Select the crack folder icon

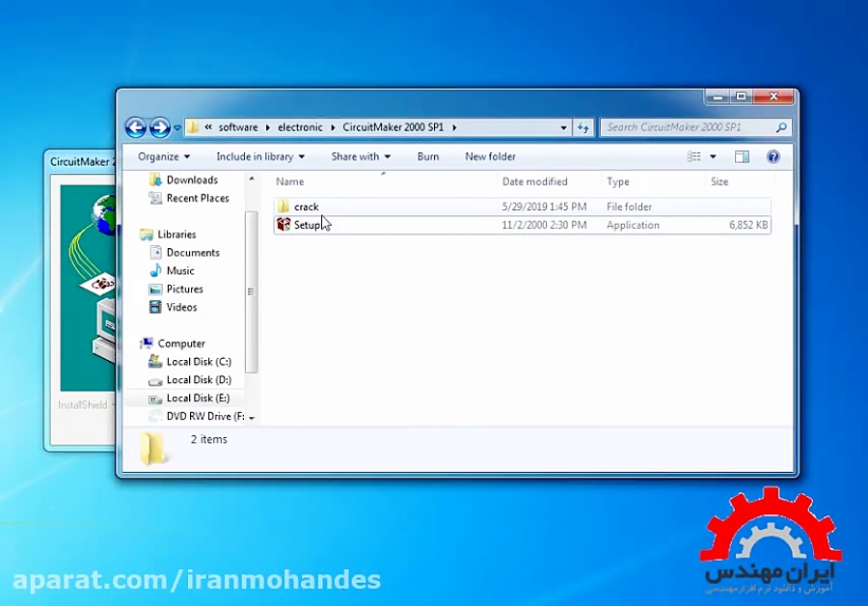pos(284,207)
